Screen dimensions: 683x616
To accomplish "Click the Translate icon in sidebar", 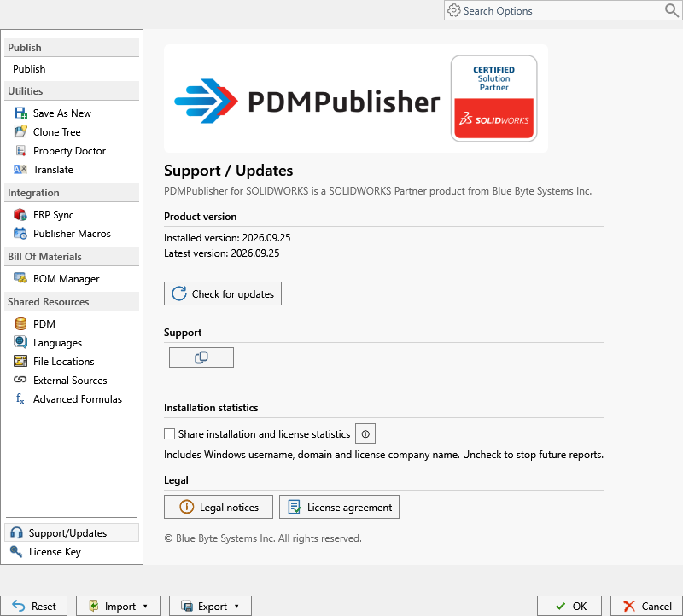I will click(x=20, y=169).
